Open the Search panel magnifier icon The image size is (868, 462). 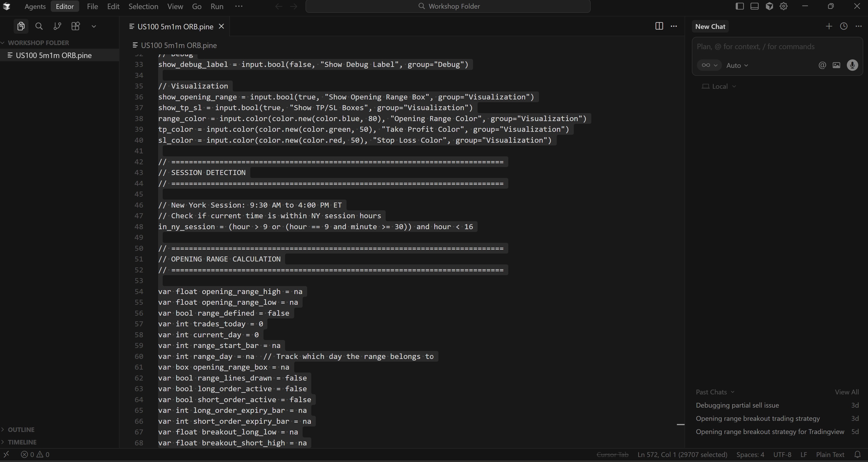pyautogui.click(x=39, y=26)
